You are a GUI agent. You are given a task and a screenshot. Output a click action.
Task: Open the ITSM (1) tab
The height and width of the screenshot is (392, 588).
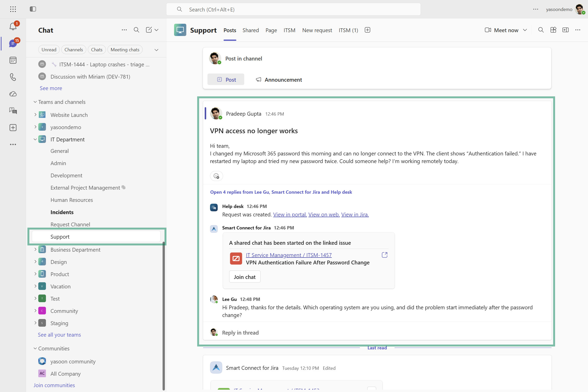348,30
